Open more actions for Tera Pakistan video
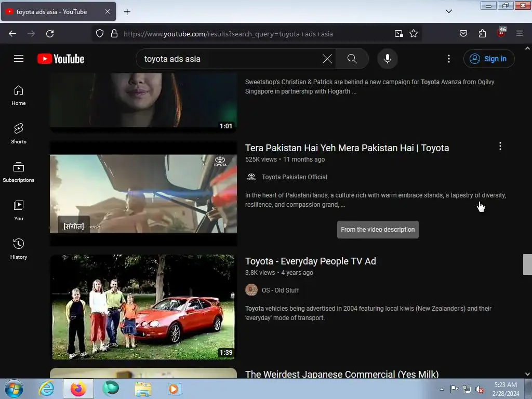This screenshot has height=399, width=532. (500, 146)
